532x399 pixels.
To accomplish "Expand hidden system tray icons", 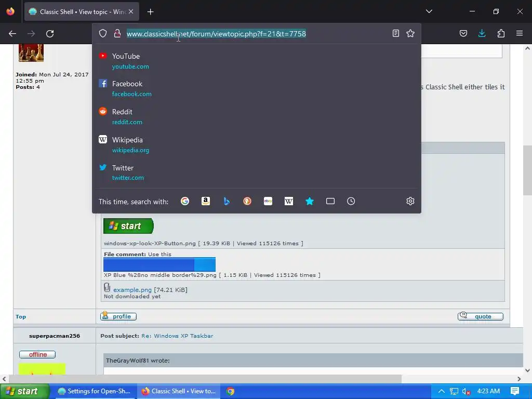I will point(442,391).
